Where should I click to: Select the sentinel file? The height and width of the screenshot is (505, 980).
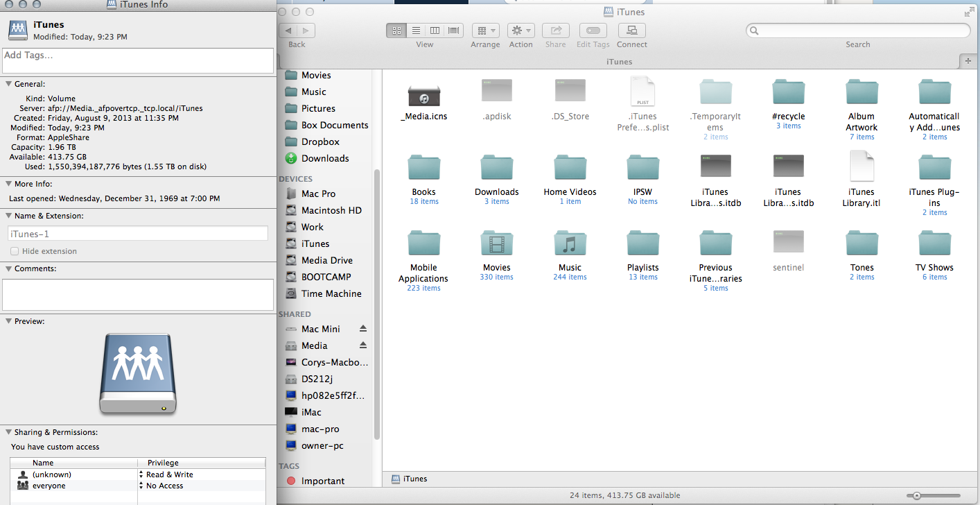[789, 243]
